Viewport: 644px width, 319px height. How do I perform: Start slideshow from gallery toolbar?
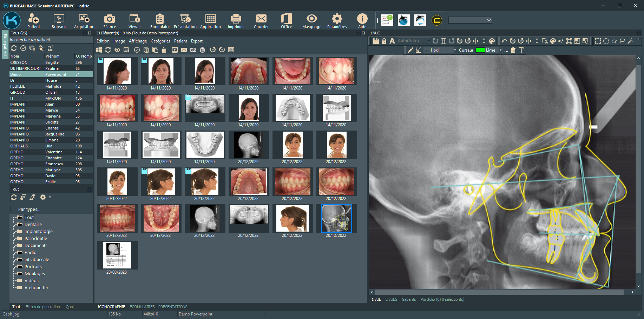click(175, 50)
